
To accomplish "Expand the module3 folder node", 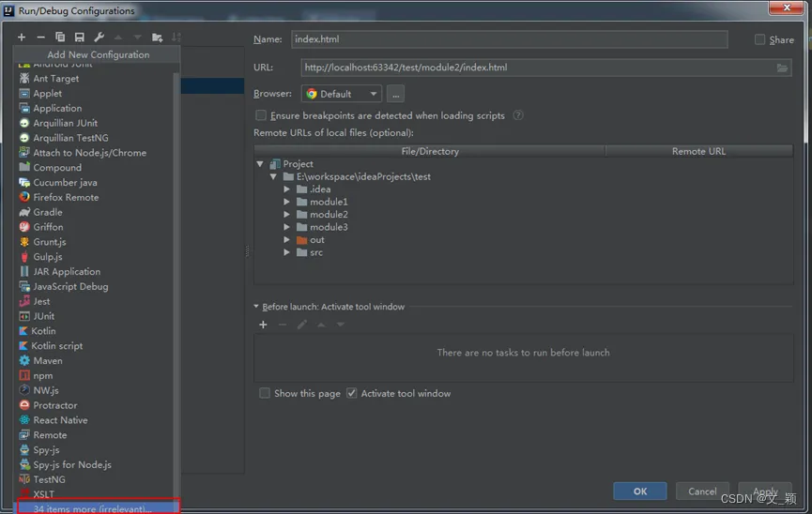I will [287, 227].
